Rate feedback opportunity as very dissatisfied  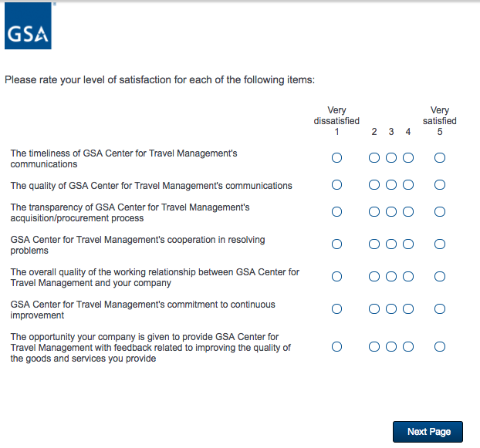(x=336, y=347)
